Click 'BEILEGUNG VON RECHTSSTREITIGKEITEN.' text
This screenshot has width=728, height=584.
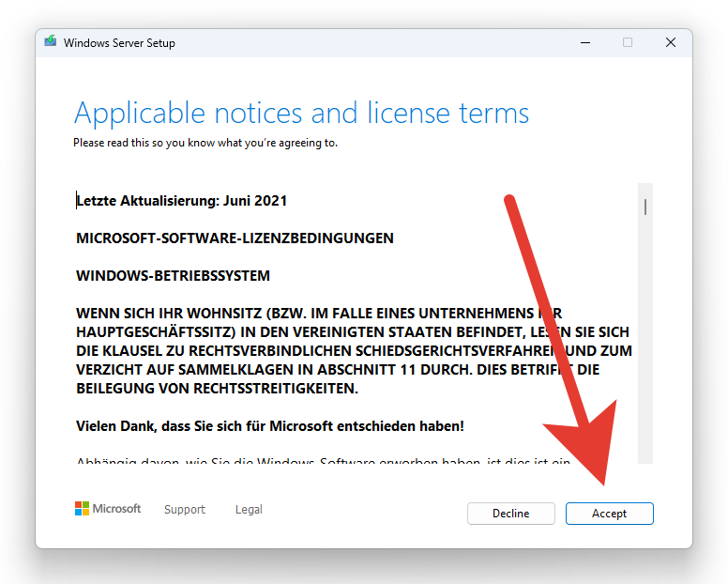coord(218,389)
